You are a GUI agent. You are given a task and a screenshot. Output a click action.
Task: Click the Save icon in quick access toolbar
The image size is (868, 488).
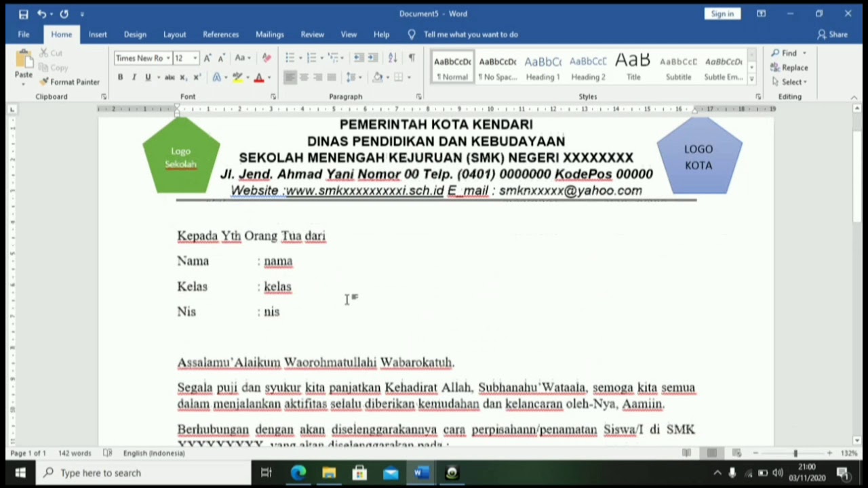[x=24, y=14]
